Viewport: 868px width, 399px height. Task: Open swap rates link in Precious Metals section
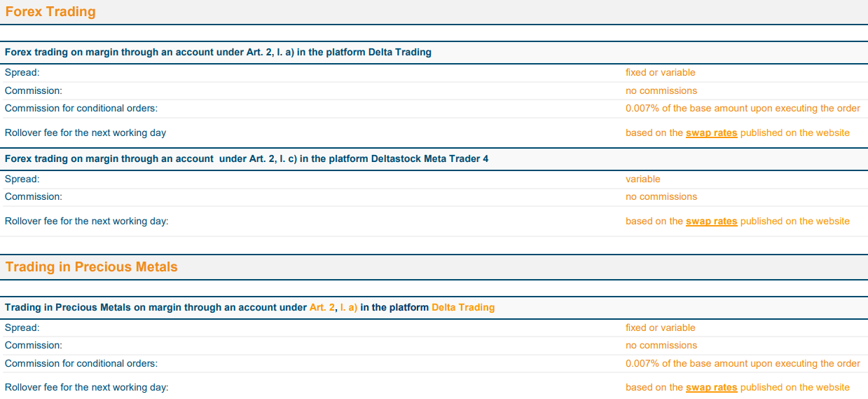pos(711,387)
